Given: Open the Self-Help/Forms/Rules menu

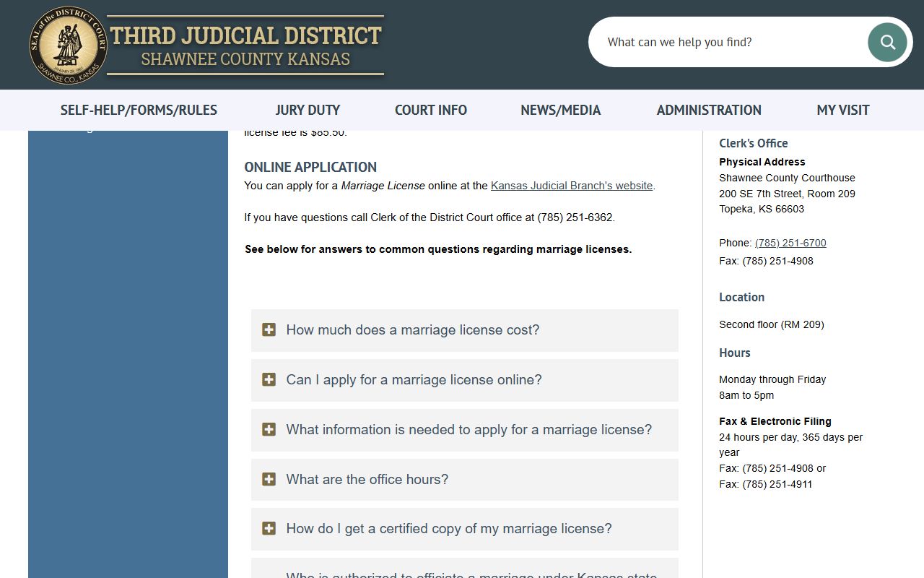Looking at the screenshot, I should 139,110.
